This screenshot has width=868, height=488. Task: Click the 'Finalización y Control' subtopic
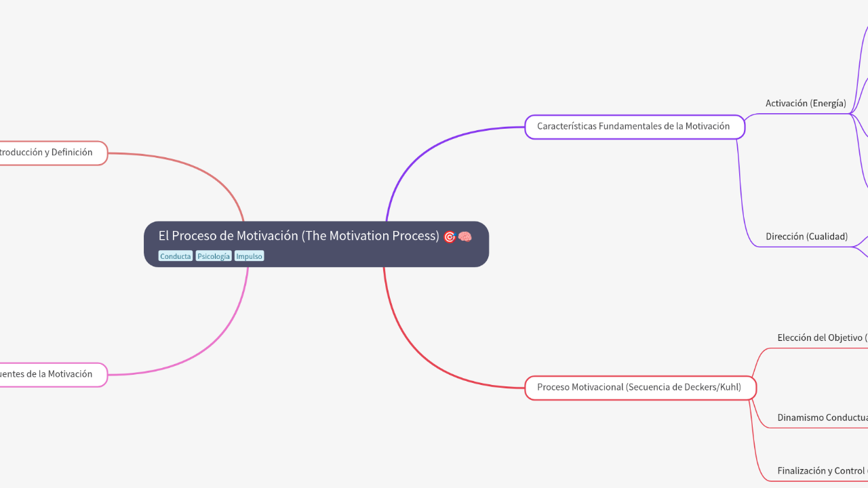tap(820, 470)
